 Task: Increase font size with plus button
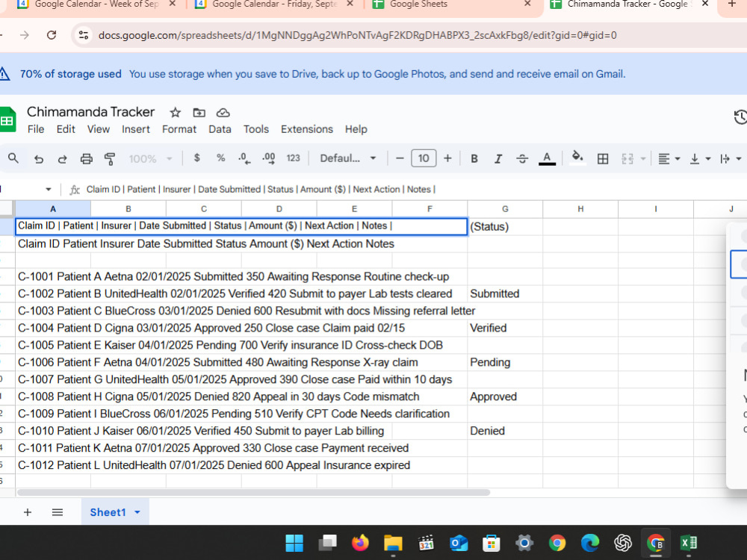[x=447, y=158]
